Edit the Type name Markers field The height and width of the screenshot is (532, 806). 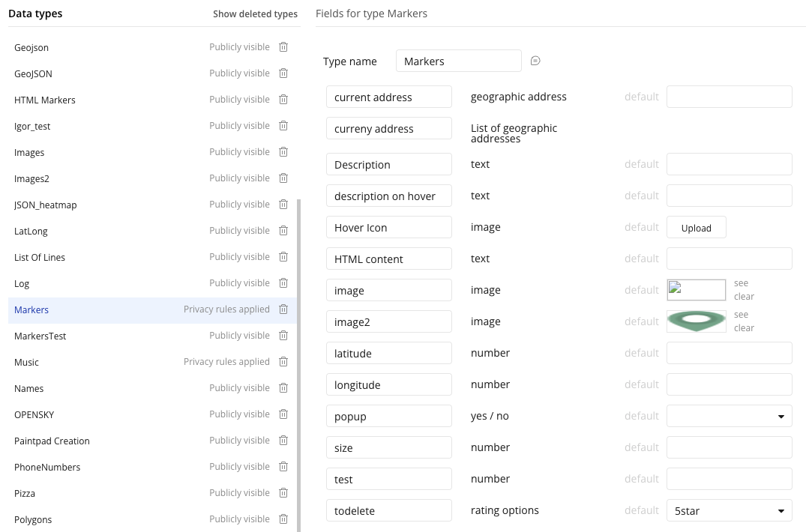click(x=458, y=61)
